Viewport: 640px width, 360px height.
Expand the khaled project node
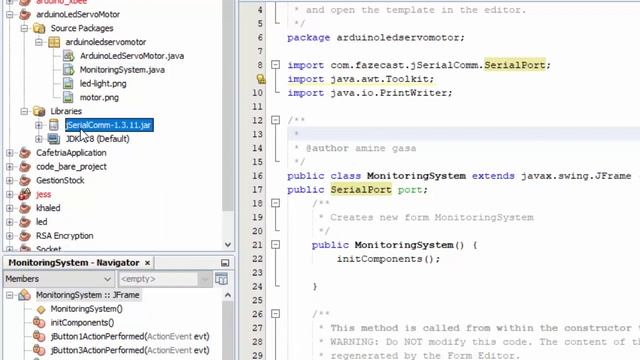coord(9,208)
